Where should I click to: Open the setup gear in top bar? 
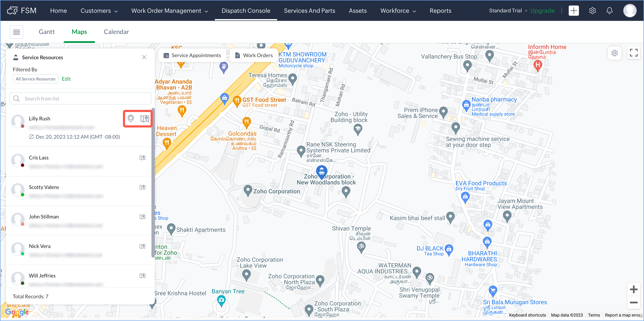point(592,10)
